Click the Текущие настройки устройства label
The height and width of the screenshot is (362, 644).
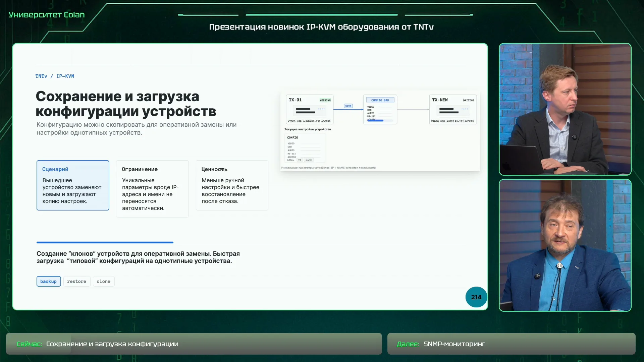(308, 129)
